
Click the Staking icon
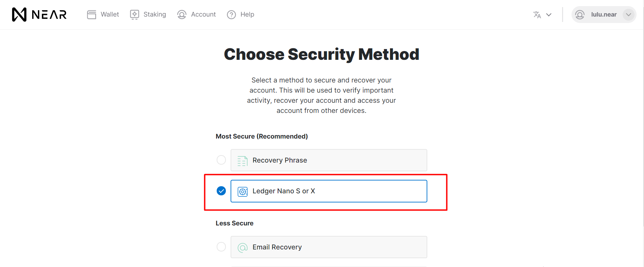pos(134,14)
